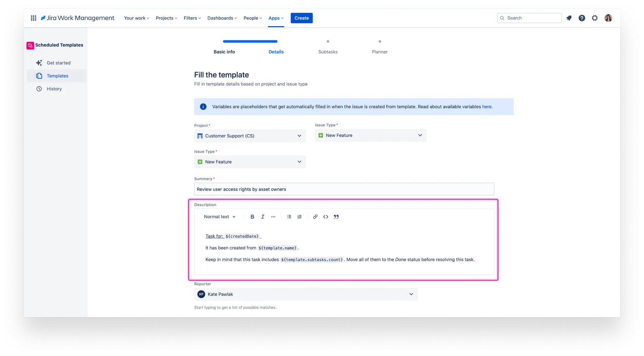
Task: Insert a numbered list in the description
Action: pos(299,216)
